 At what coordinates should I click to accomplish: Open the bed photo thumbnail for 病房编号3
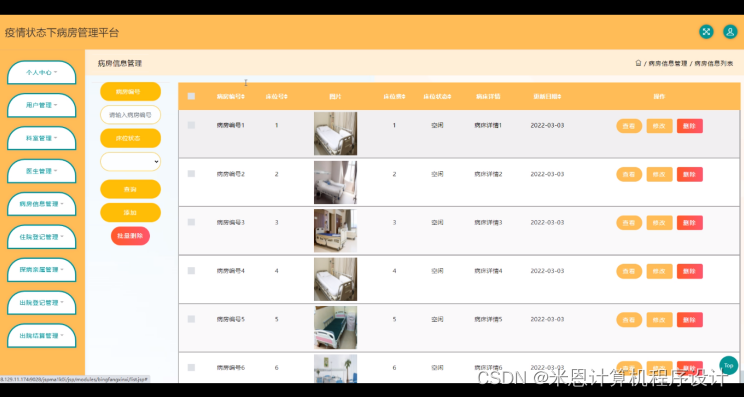[x=335, y=231]
